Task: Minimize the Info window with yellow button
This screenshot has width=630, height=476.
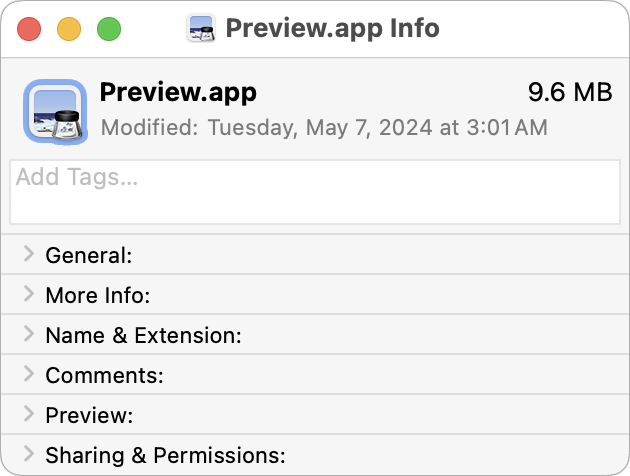Action: pos(69,29)
